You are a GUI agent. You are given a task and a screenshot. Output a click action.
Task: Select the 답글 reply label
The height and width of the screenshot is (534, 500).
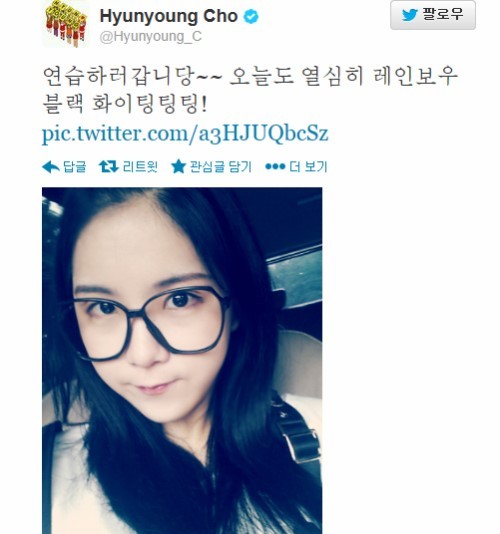click(x=75, y=167)
